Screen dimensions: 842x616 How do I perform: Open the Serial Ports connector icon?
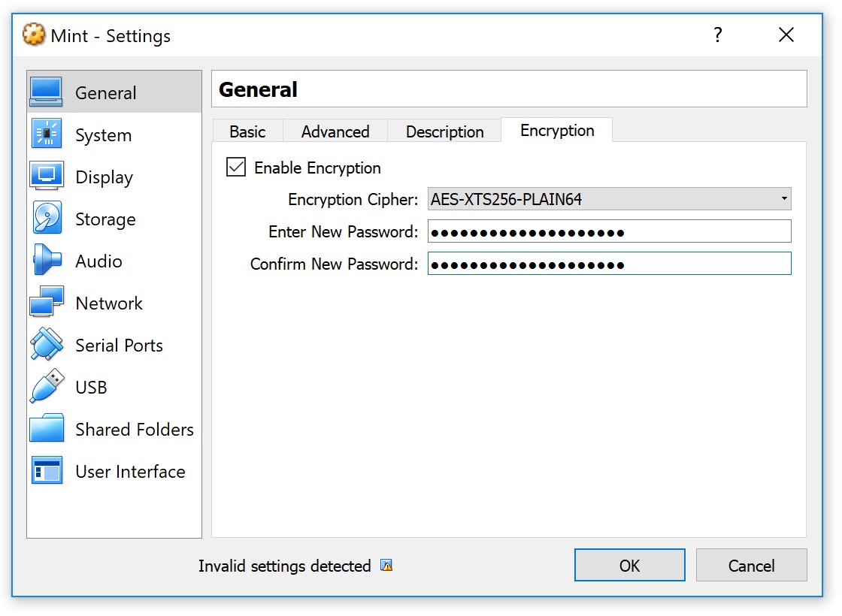click(x=47, y=345)
